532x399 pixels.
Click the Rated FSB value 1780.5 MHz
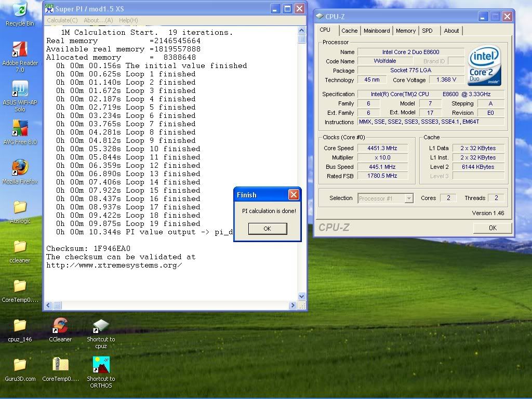pyautogui.click(x=382, y=176)
